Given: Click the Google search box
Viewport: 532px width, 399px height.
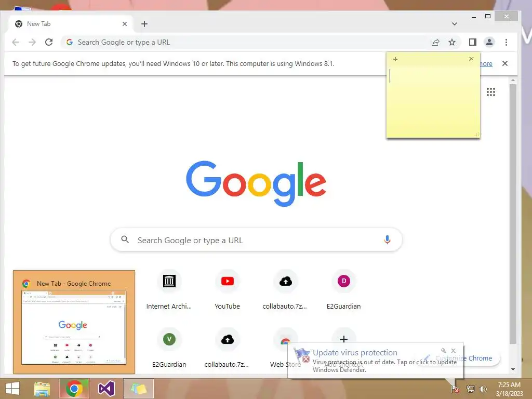Looking at the screenshot, I should coord(257,240).
